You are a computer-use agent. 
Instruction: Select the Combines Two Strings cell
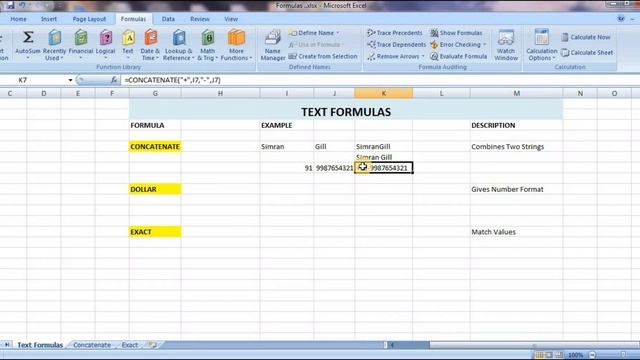click(516, 147)
